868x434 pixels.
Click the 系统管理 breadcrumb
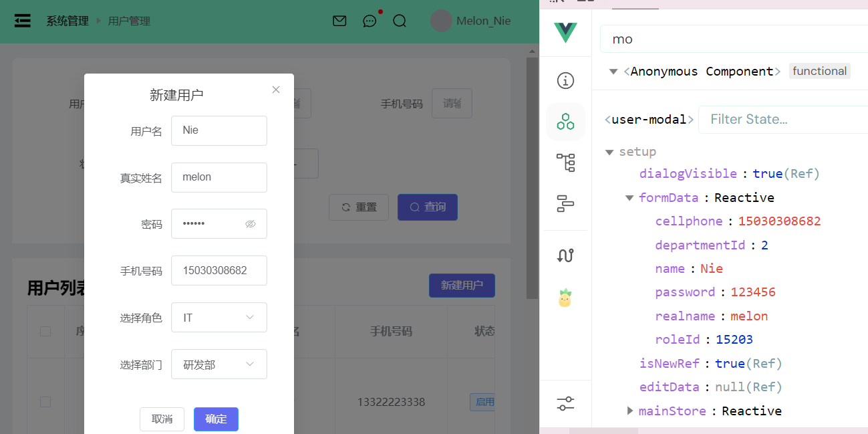pyautogui.click(x=67, y=21)
